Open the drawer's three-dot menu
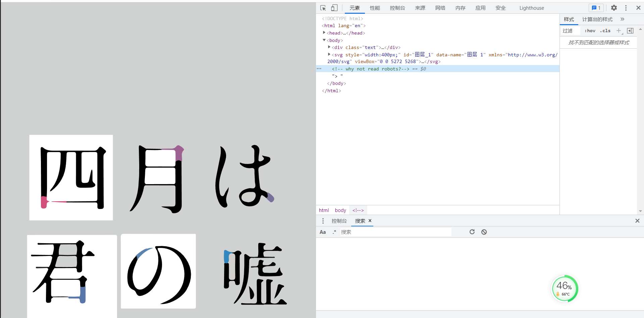This screenshot has height=318, width=644. (323, 221)
